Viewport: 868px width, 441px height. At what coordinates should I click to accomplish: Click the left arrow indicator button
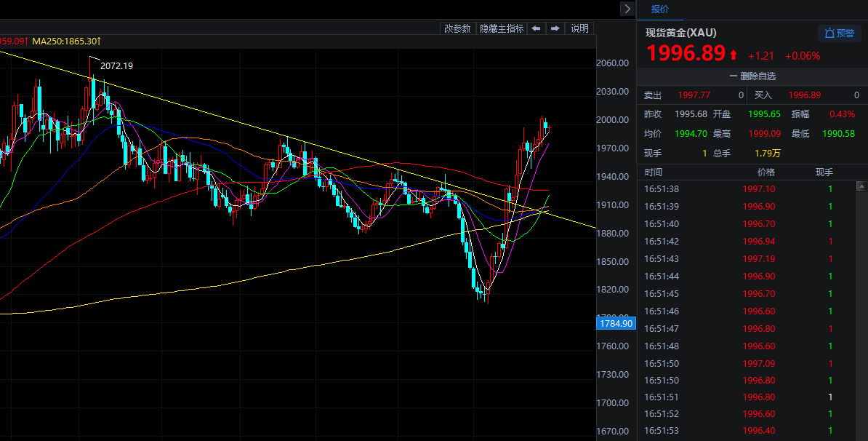[x=536, y=28]
